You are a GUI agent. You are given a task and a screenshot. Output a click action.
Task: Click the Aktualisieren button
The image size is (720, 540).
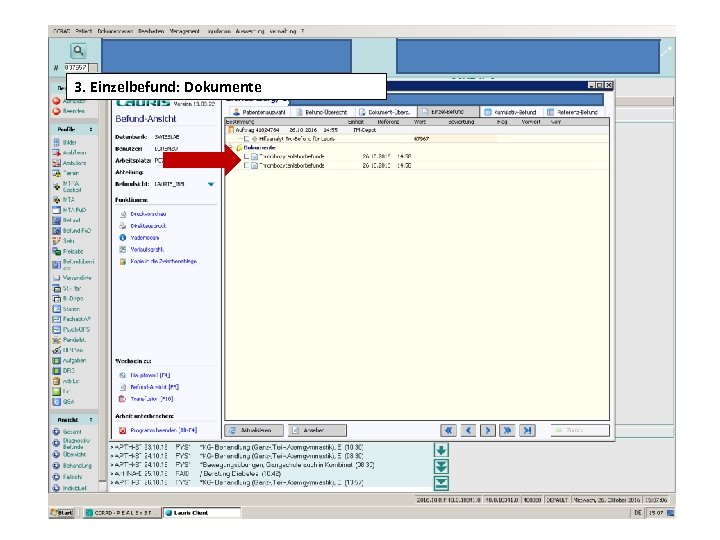click(x=254, y=430)
